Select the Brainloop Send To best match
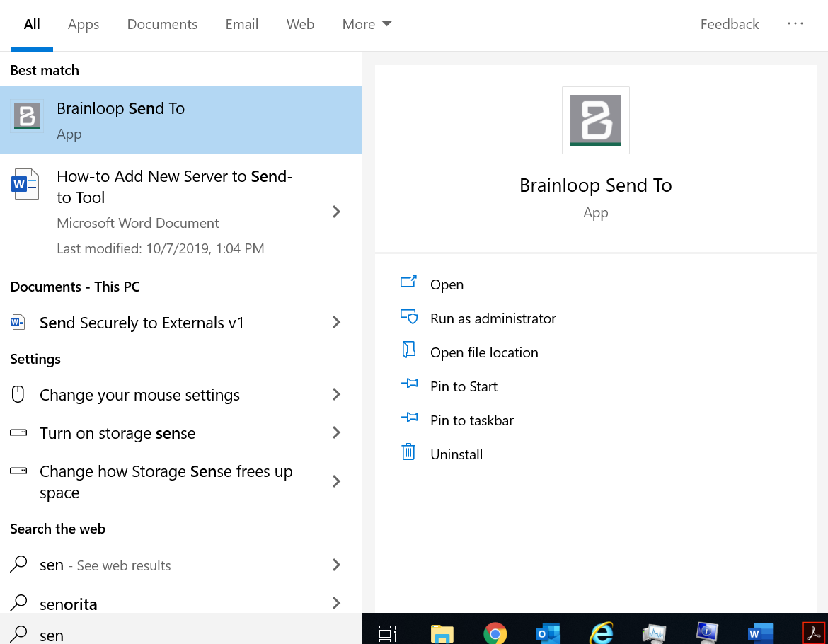The height and width of the screenshot is (644, 828). coord(181,120)
